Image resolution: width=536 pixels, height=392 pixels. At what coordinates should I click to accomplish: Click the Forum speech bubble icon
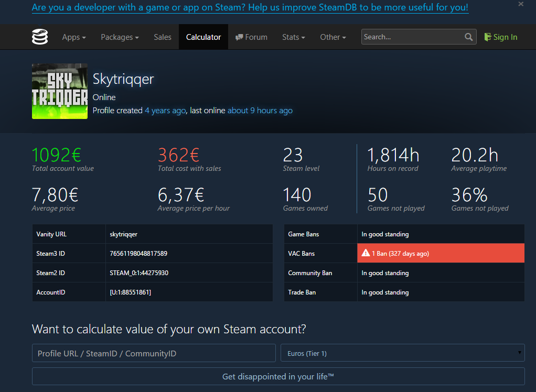tap(239, 37)
